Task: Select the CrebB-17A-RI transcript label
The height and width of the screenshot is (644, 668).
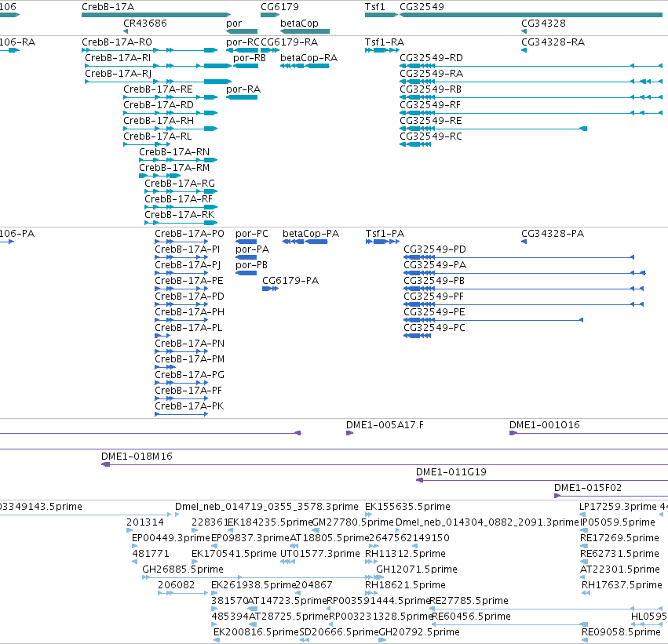Action: click(118, 58)
